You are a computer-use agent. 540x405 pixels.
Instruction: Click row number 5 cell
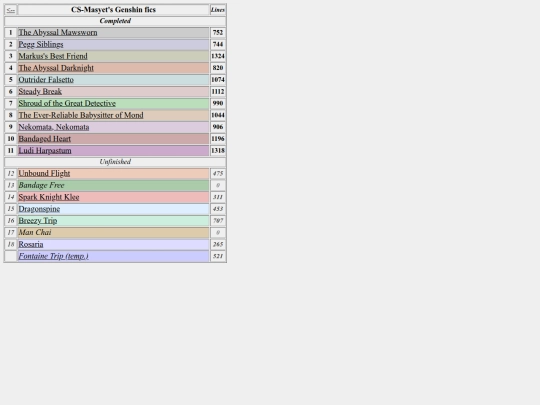[11, 80]
